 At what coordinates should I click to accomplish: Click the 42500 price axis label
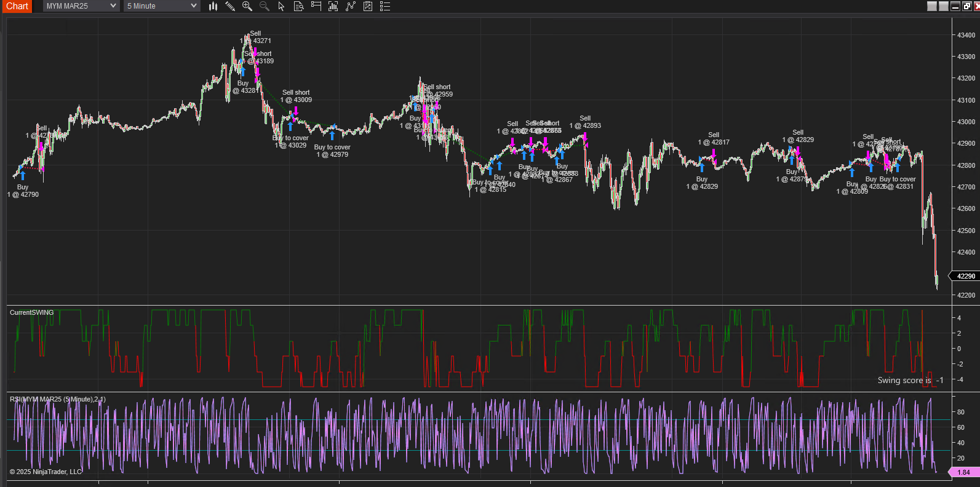pyautogui.click(x=966, y=231)
